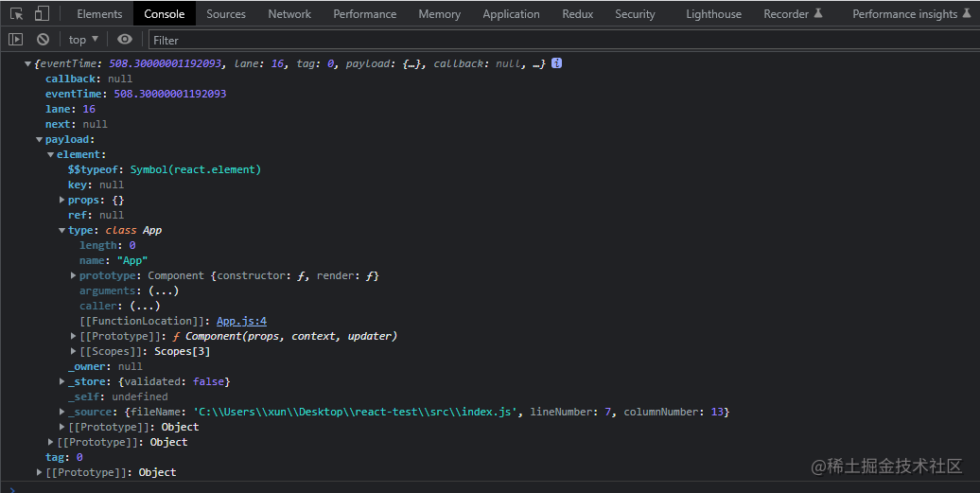This screenshot has height=493, width=980.
Task: Click the blue info badge after object preview
Action: [556, 63]
